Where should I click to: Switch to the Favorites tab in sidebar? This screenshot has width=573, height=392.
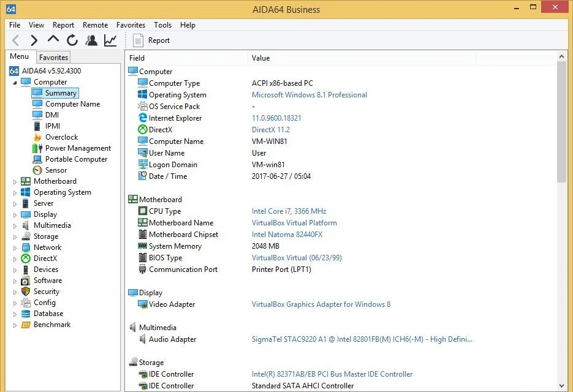pos(53,58)
